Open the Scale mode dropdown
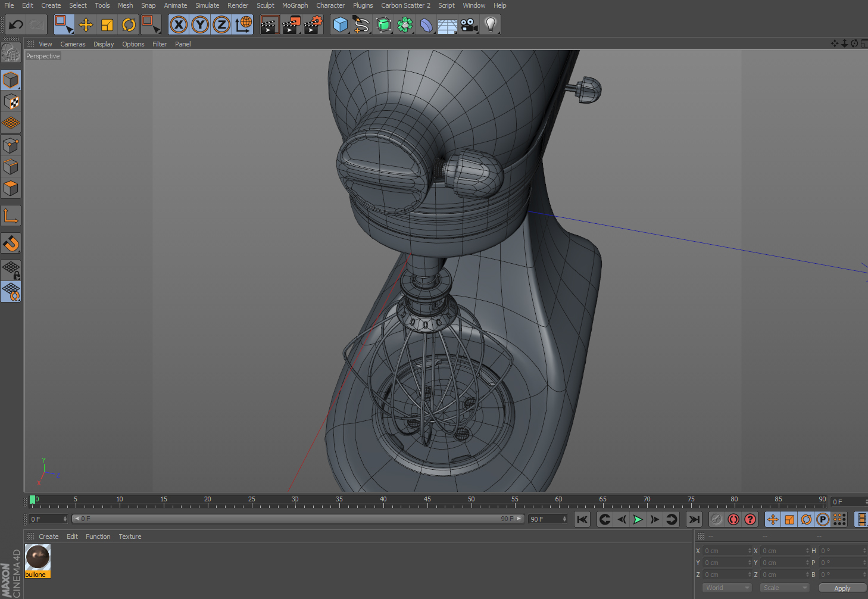 click(x=785, y=588)
